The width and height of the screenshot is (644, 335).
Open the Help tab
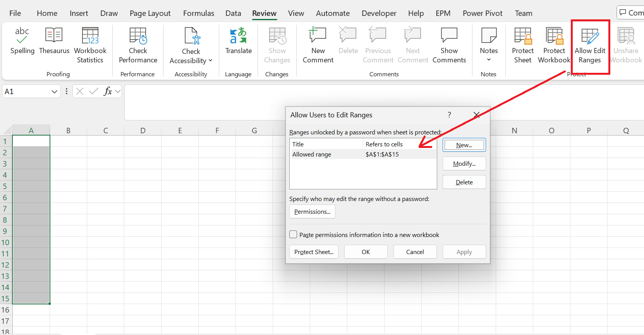point(416,13)
